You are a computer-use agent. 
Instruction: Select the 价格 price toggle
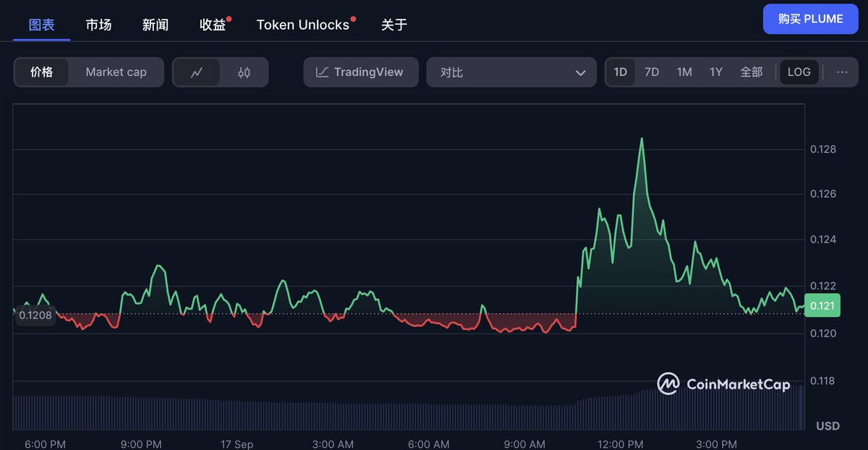pos(42,72)
